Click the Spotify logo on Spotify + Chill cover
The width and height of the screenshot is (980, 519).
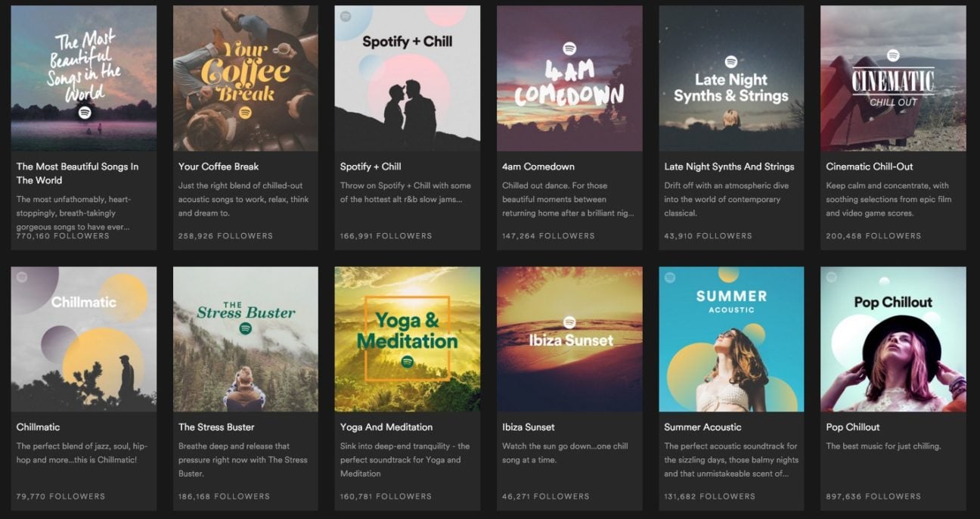[345, 16]
